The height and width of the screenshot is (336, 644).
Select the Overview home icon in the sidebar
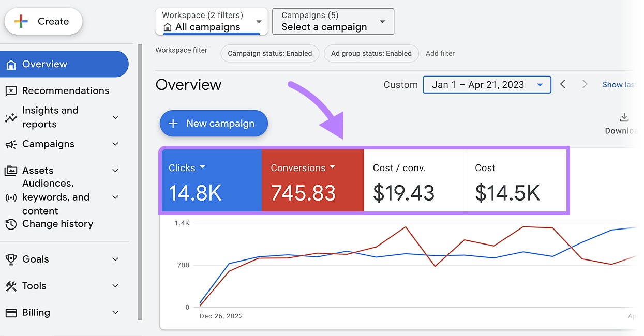[12, 64]
